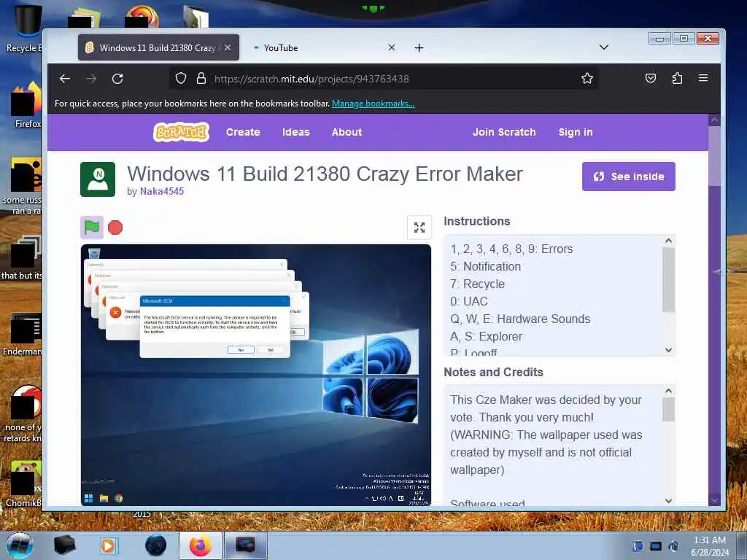Click the Scratch logo

181,132
